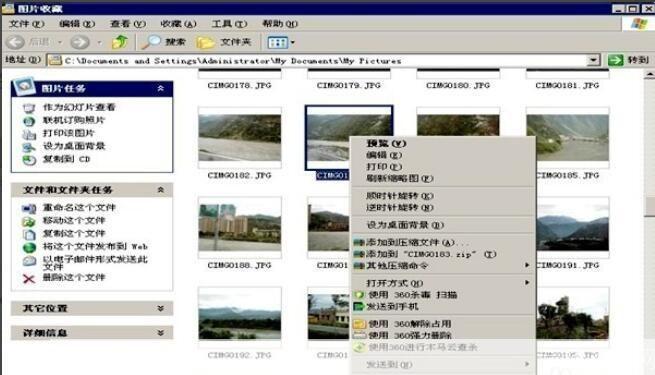This screenshot has height=375, width=655.
Task: Click 联机订购照片 link
Action: [74, 120]
